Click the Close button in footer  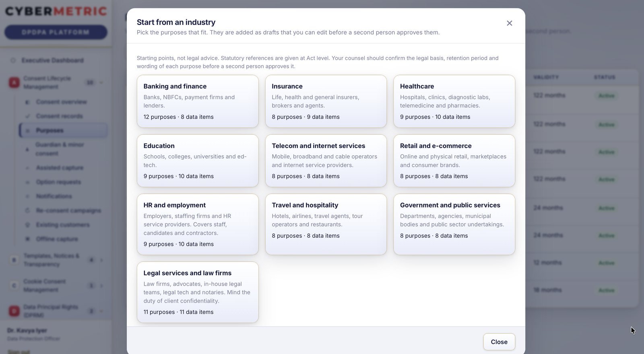click(x=499, y=342)
